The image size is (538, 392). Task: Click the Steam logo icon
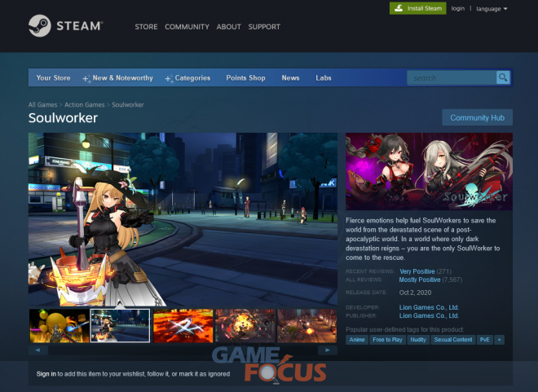40,26
